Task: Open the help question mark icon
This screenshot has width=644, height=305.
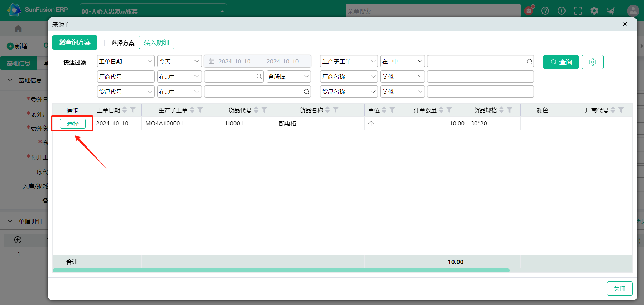Action: (x=545, y=11)
